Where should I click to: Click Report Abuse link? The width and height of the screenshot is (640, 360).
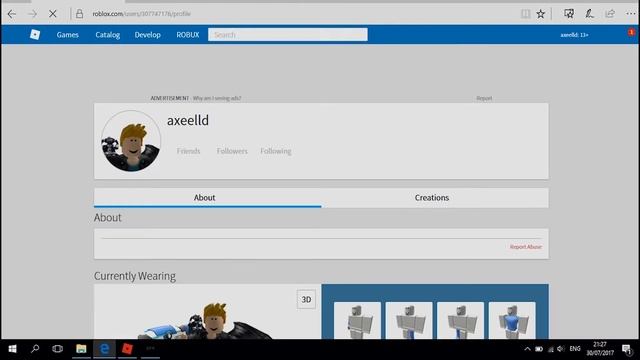coord(526,247)
